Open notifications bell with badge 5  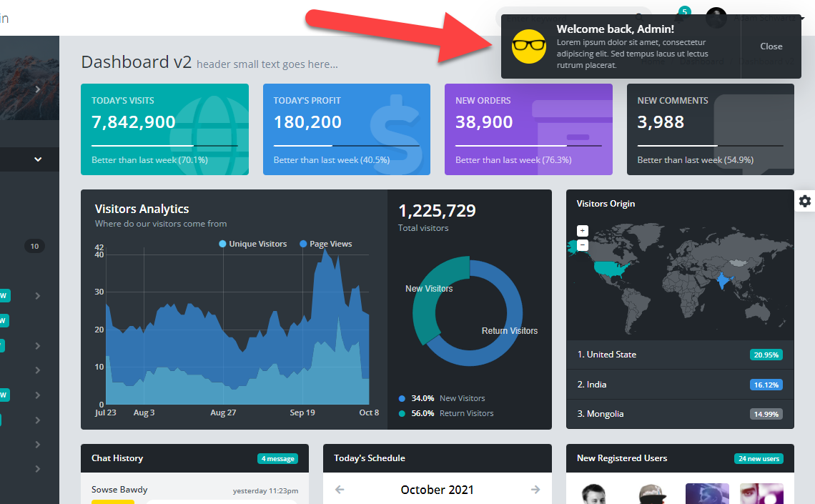tap(681, 15)
